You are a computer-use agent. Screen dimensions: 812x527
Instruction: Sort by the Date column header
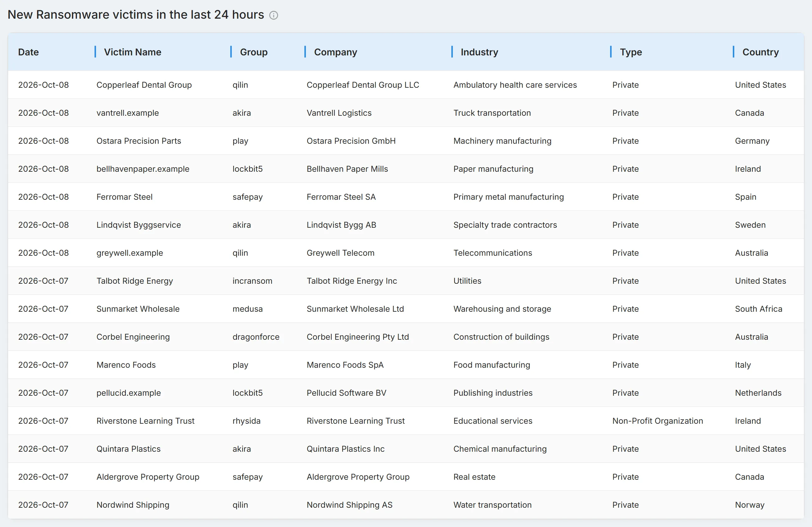pyautogui.click(x=28, y=52)
